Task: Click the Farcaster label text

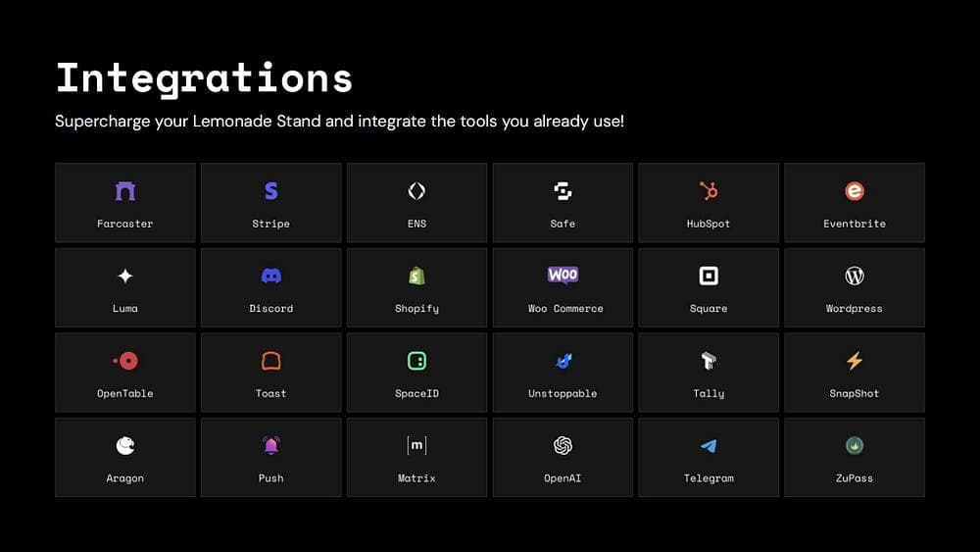Action: pyautogui.click(x=125, y=224)
